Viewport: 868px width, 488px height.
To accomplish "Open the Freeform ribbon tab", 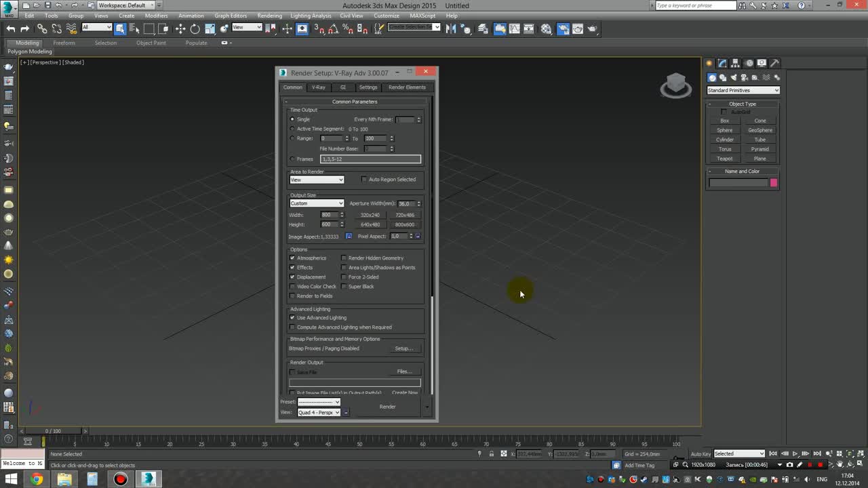I will tap(64, 43).
